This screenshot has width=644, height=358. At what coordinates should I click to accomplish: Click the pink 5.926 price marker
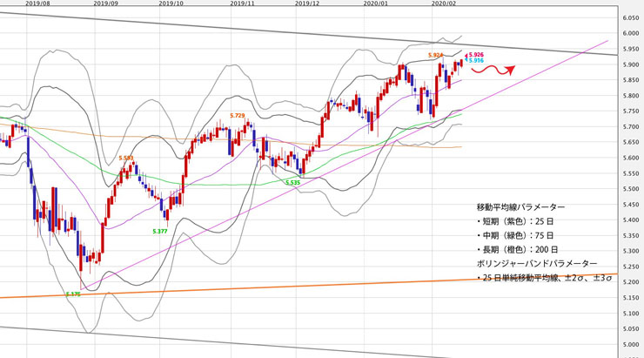click(x=476, y=55)
